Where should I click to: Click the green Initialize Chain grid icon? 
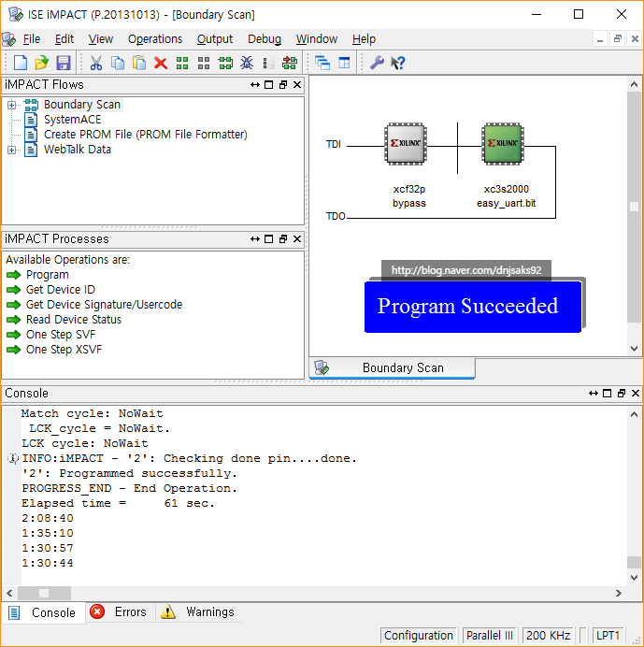(x=182, y=64)
